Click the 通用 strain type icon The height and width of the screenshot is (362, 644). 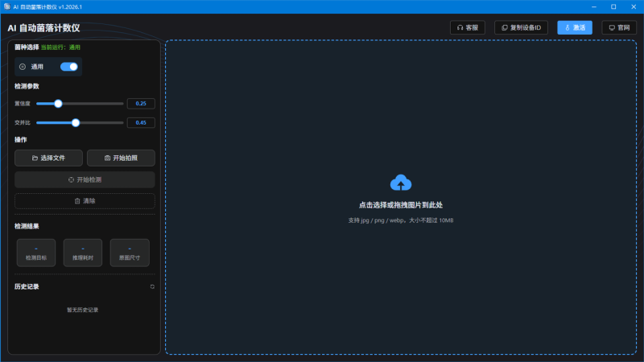pyautogui.click(x=23, y=67)
